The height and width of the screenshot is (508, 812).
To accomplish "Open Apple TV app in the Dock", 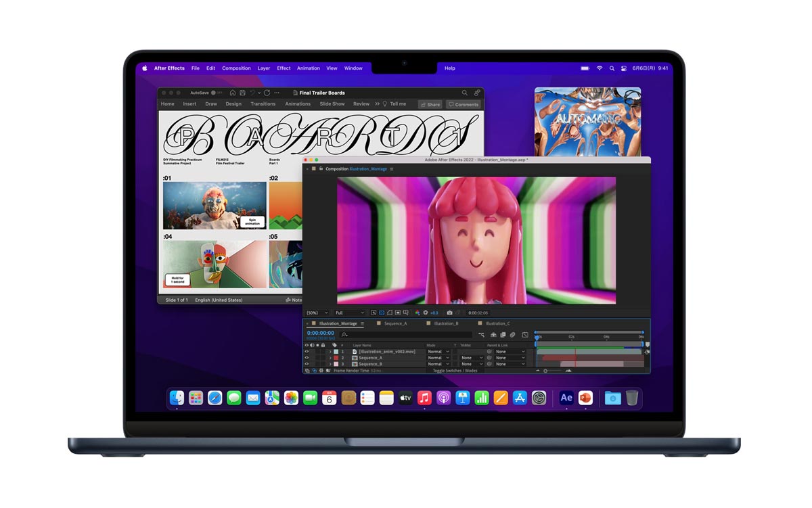I will pos(405,398).
